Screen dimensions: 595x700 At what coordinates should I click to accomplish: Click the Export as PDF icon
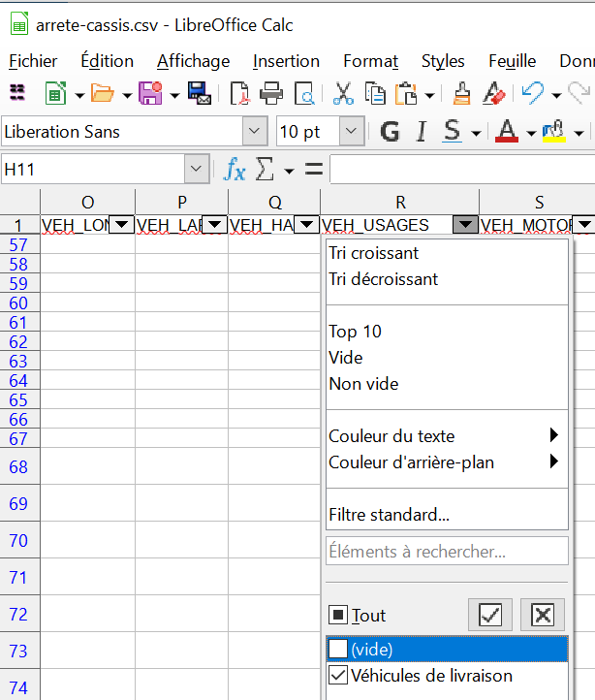[238, 94]
